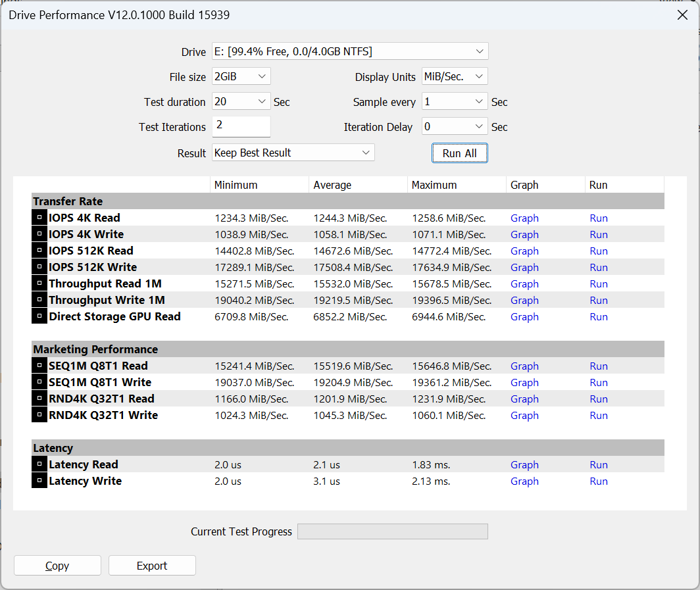Copy results using the Copy button
This screenshot has height=590, width=700.
coord(58,566)
